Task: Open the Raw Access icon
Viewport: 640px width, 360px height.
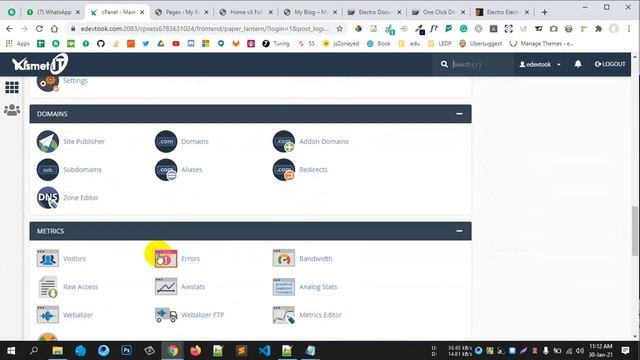Action: [x=48, y=287]
